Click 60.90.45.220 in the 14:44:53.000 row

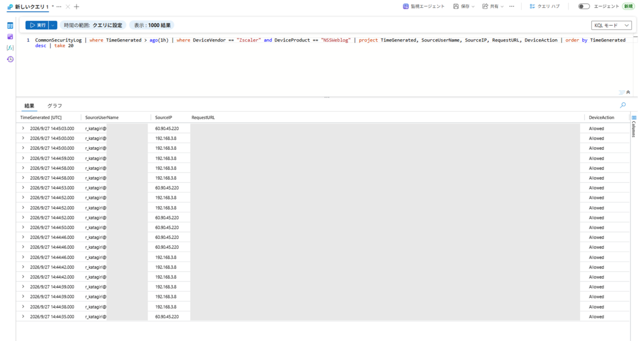(167, 188)
